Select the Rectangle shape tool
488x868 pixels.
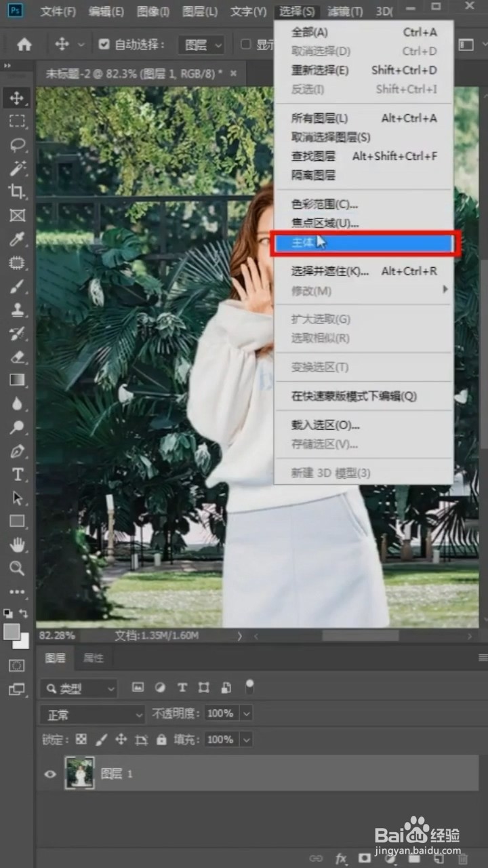(x=17, y=521)
